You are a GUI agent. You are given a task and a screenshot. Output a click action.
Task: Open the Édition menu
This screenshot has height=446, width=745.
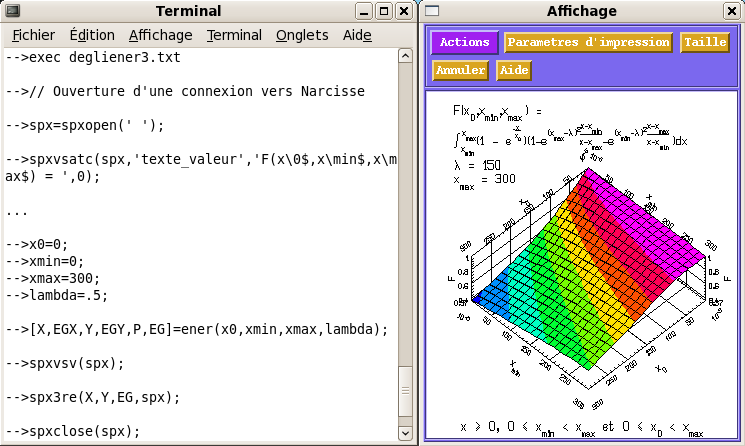coord(92,35)
